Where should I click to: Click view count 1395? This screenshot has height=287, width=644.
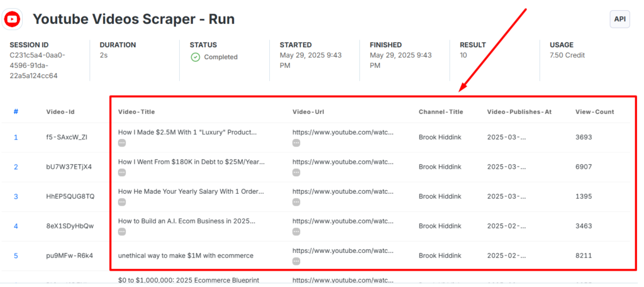click(584, 196)
